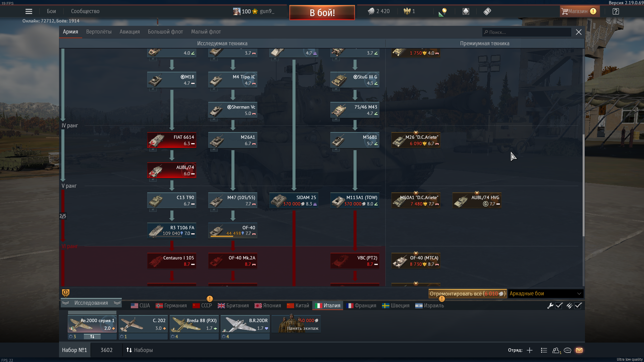This screenshot has height=362, width=644.
Task: Click swap crew arrows under Re.2000
Action: coord(92,337)
